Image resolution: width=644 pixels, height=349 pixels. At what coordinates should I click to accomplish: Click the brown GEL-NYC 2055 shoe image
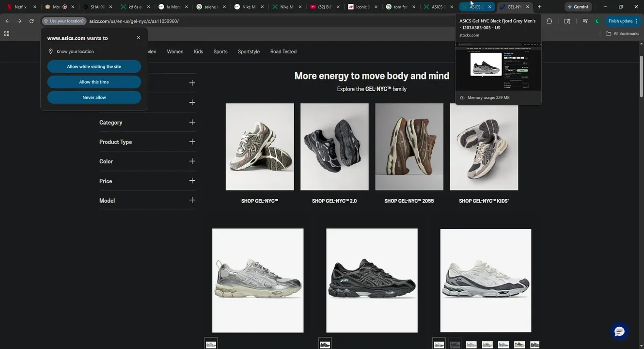[409, 146]
